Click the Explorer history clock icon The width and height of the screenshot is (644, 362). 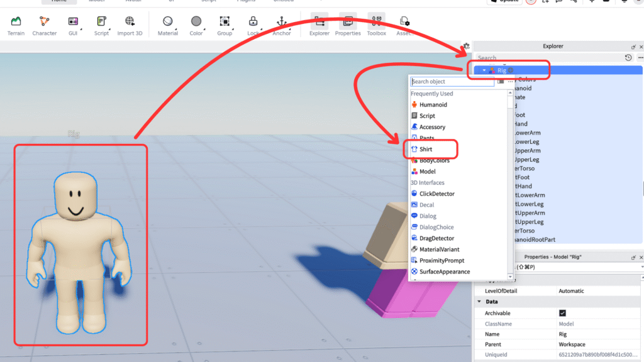point(628,58)
